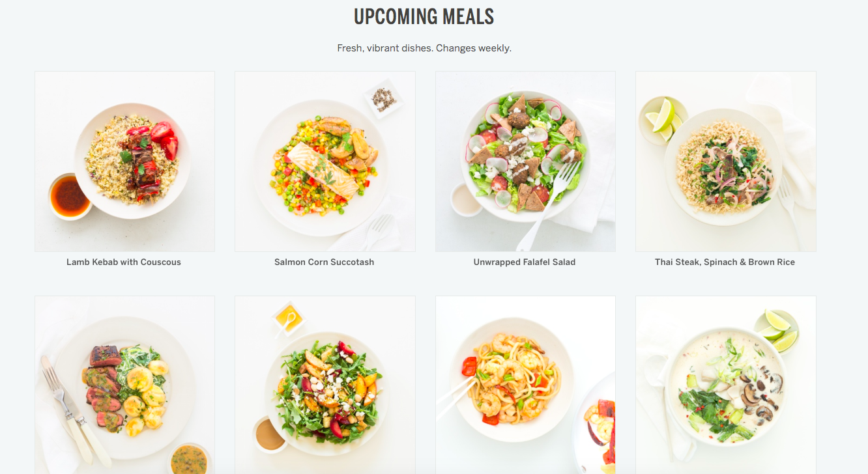Click the Salmon Corn Succotash title
The width and height of the screenshot is (868, 474).
coord(325,262)
